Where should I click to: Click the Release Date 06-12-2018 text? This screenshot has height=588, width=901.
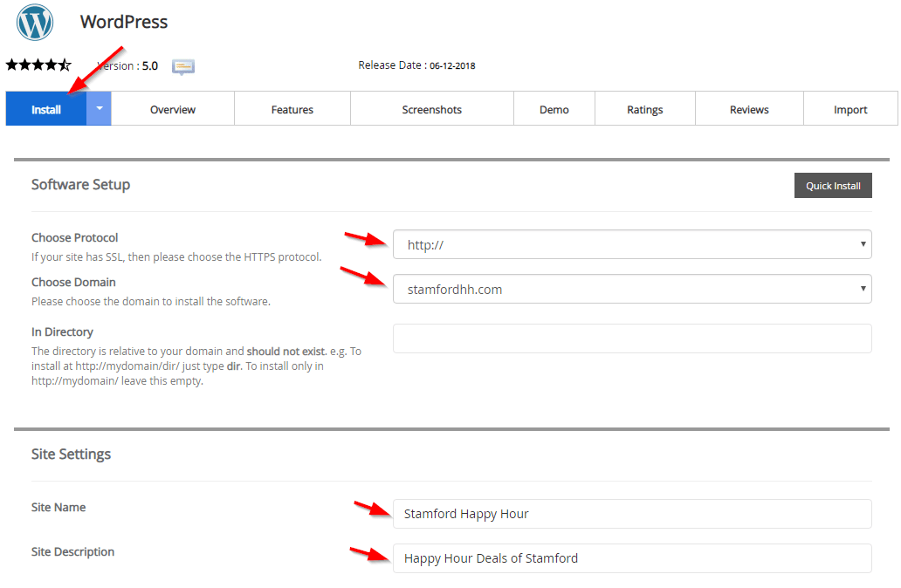[x=416, y=65]
